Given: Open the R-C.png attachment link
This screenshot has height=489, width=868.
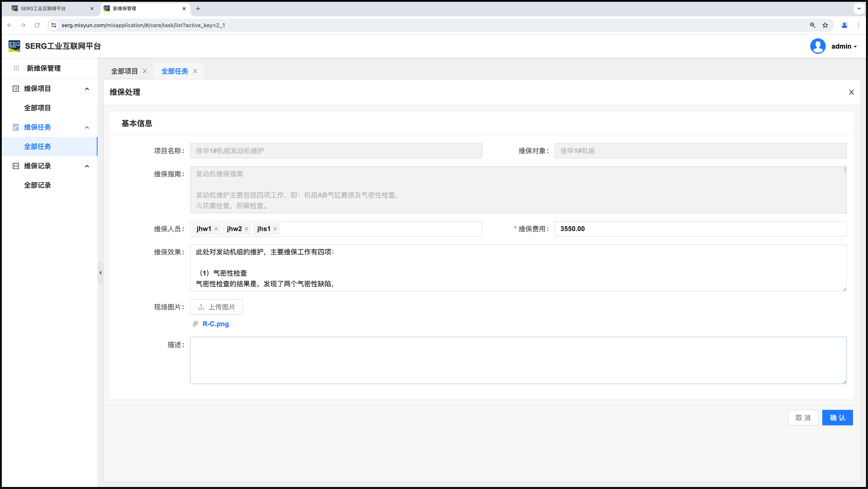Looking at the screenshot, I should pos(215,324).
